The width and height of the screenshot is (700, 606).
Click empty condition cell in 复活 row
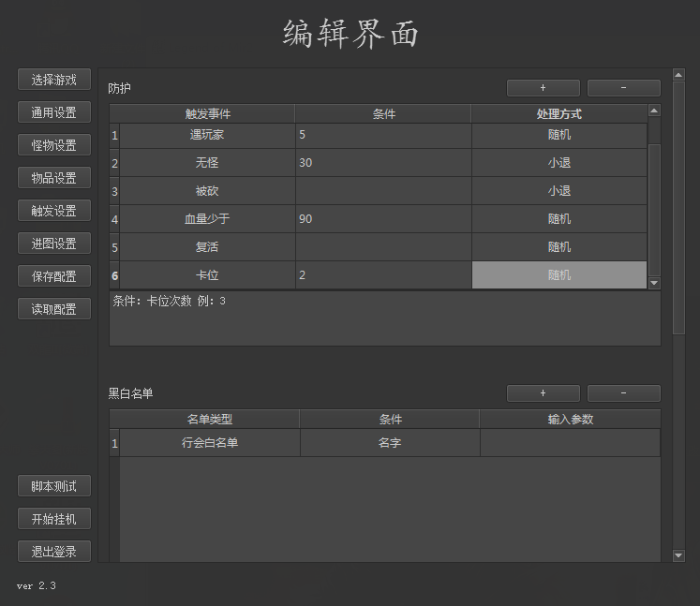coord(383,247)
